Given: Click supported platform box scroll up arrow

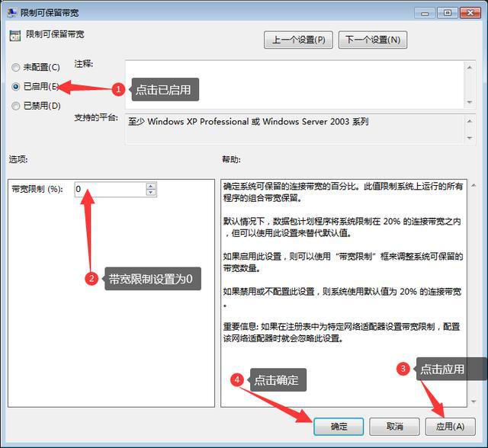Looking at the screenshot, I should click(470, 121).
